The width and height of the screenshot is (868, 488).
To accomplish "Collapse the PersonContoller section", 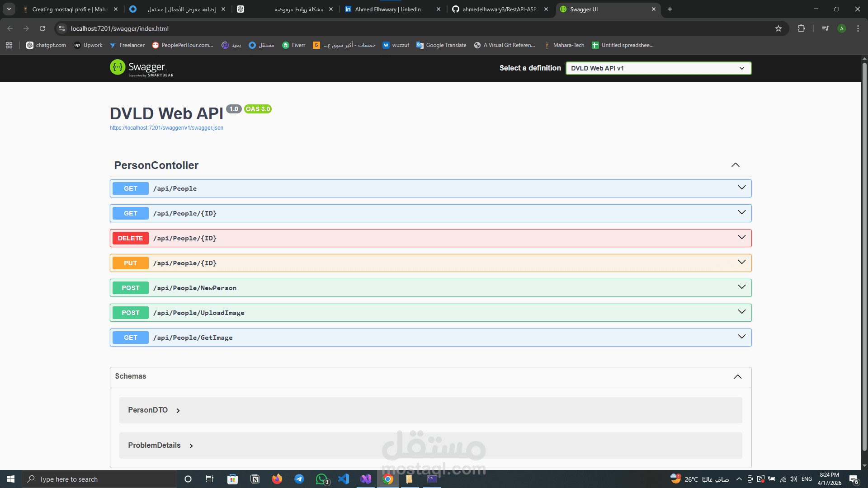I will 735,165.
